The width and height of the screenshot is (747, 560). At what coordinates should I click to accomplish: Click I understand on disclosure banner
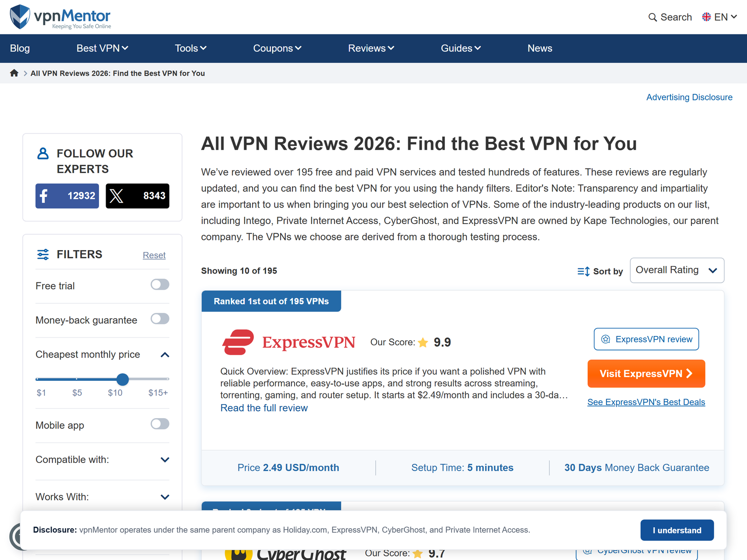pyautogui.click(x=677, y=530)
